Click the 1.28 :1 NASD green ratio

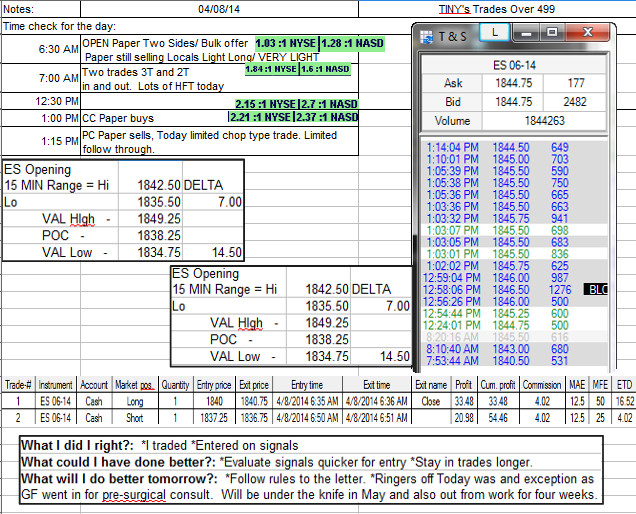(x=352, y=43)
